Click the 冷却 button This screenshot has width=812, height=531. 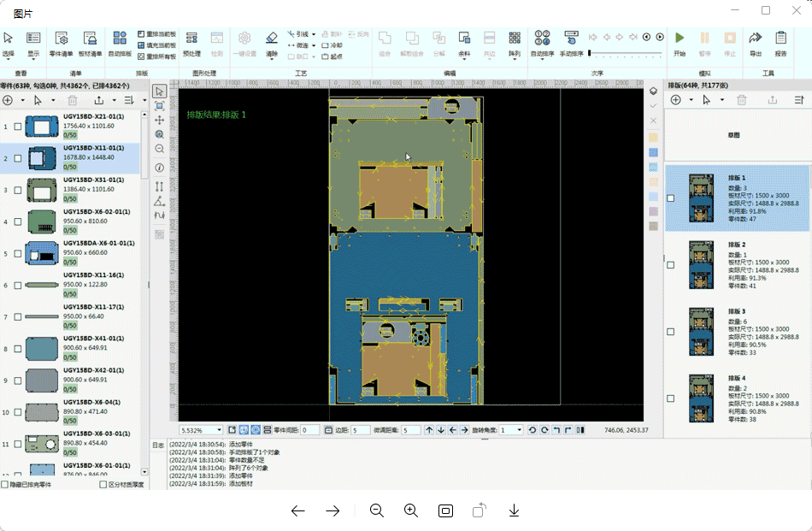[x=331, y=45]
